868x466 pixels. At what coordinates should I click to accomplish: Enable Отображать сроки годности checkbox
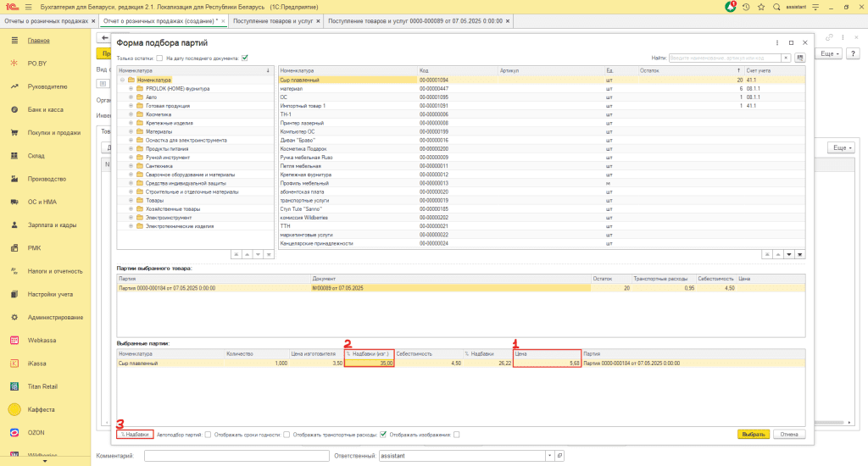tap(287, 435)
